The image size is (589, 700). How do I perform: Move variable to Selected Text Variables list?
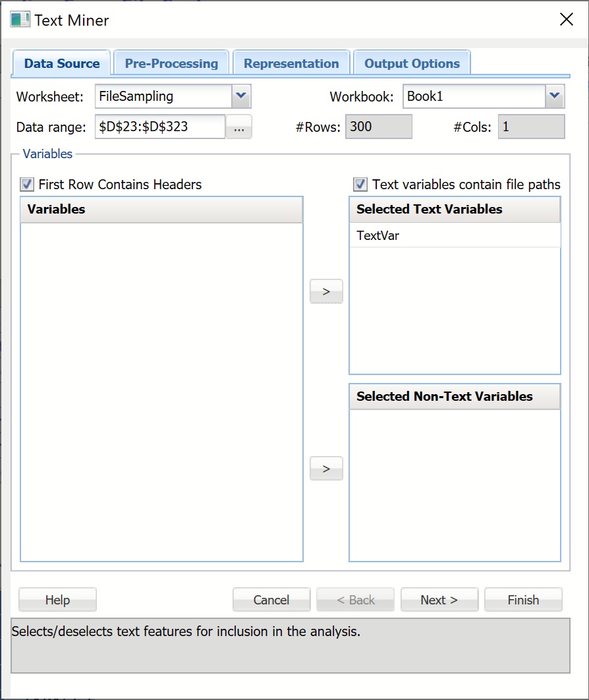click(x=326, y=290)
